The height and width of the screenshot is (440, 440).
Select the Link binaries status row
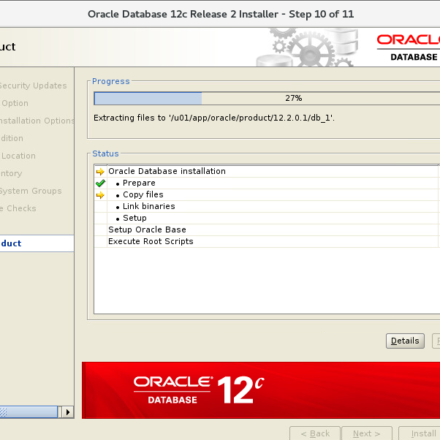pyautogui.click(x=266, y=206)
